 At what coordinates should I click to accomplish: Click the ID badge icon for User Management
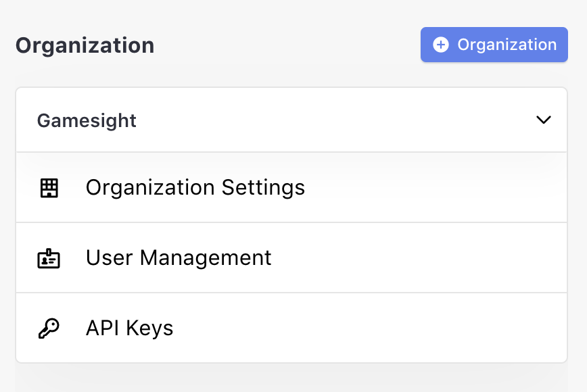(x=49, y=258)
